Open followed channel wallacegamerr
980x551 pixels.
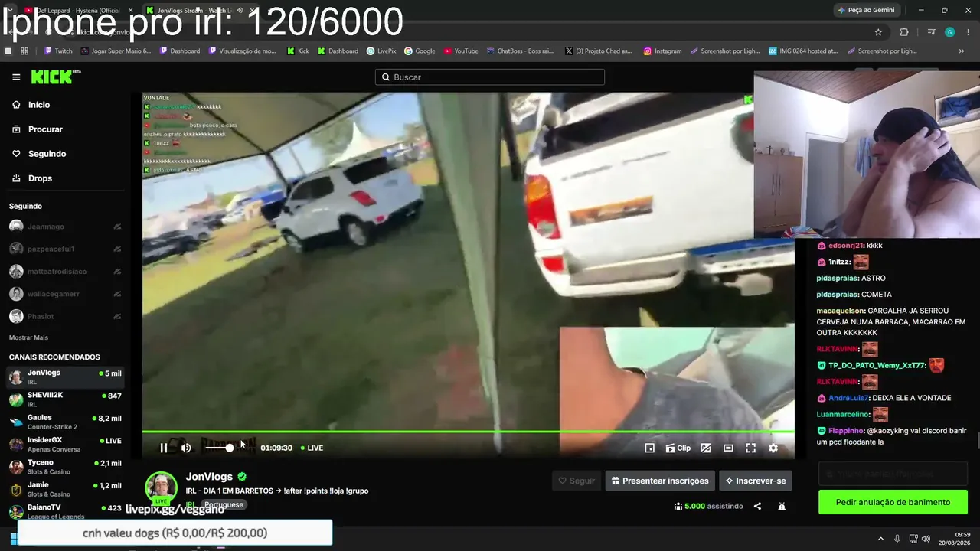[x=65, y=294]
